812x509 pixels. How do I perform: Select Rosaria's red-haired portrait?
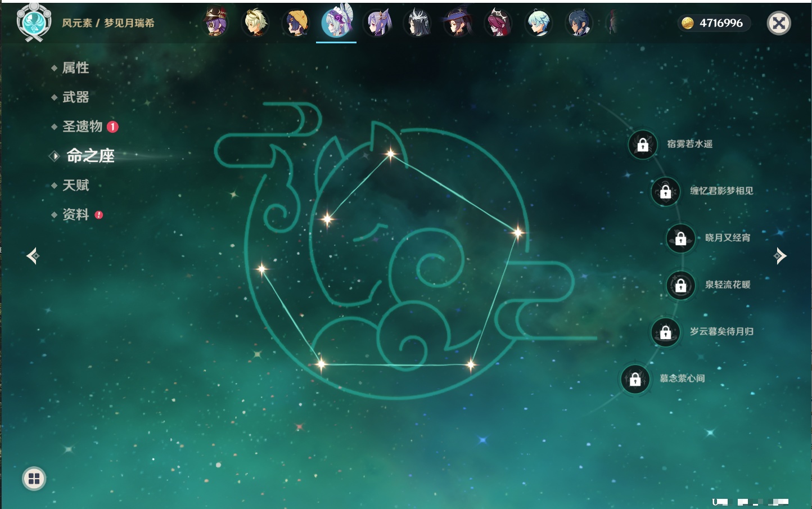pyautogui.click(x=498, y=23)
